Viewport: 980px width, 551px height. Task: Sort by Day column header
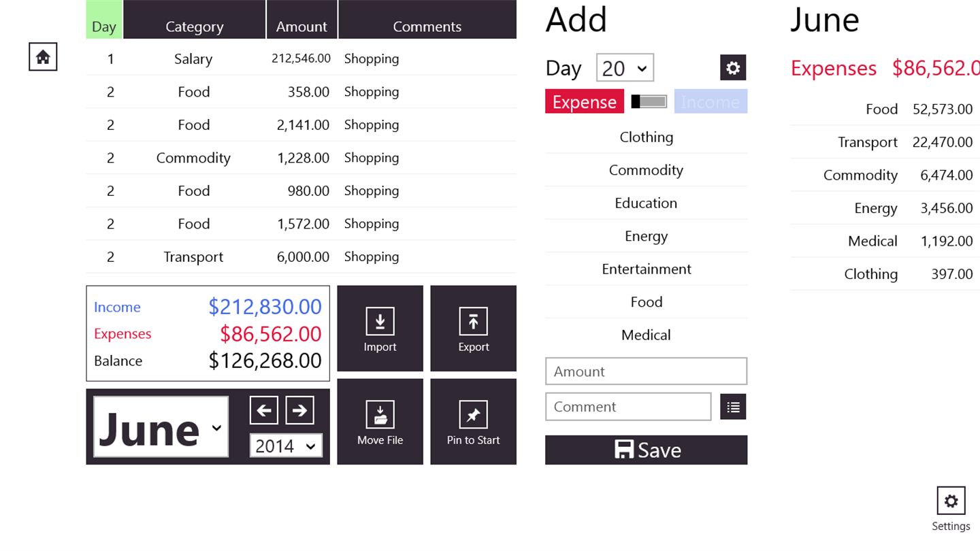[x=104, y=20]
